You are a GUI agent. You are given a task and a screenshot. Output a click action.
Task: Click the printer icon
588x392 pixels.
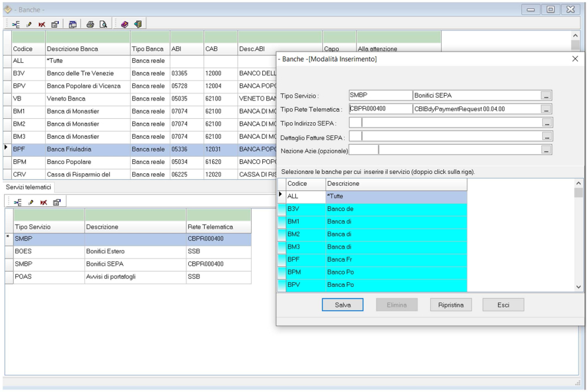tap(90, 24)
